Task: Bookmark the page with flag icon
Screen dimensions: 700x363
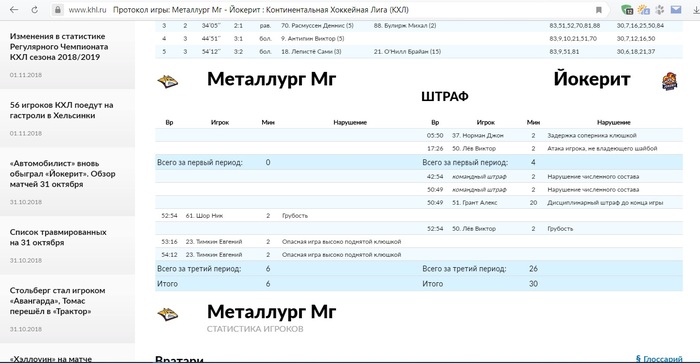Action: point(599,10)
